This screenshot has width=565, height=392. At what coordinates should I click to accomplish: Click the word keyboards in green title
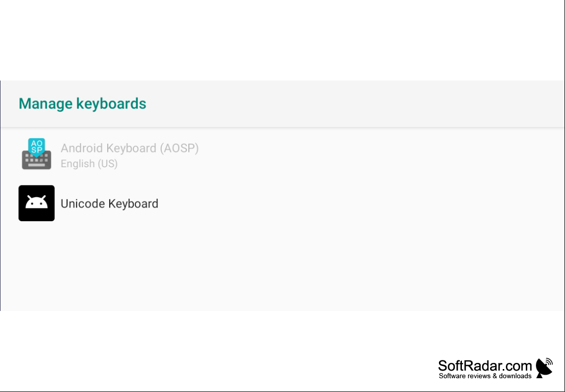point(111,103)
